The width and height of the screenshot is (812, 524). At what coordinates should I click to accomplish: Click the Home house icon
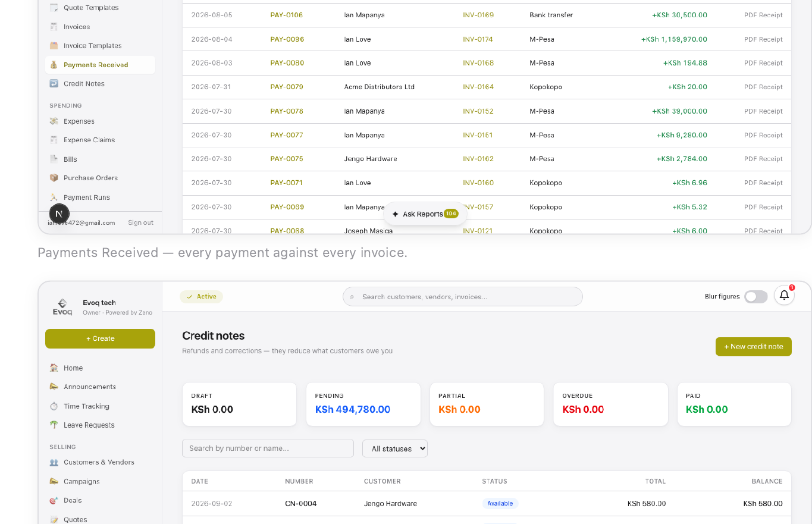(x=54, y=368)
